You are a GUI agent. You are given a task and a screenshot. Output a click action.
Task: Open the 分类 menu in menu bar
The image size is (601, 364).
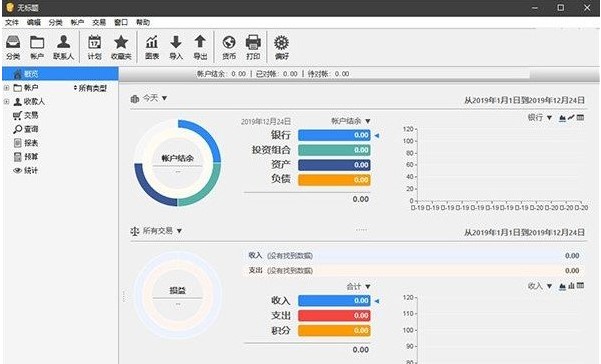(56, 22)
